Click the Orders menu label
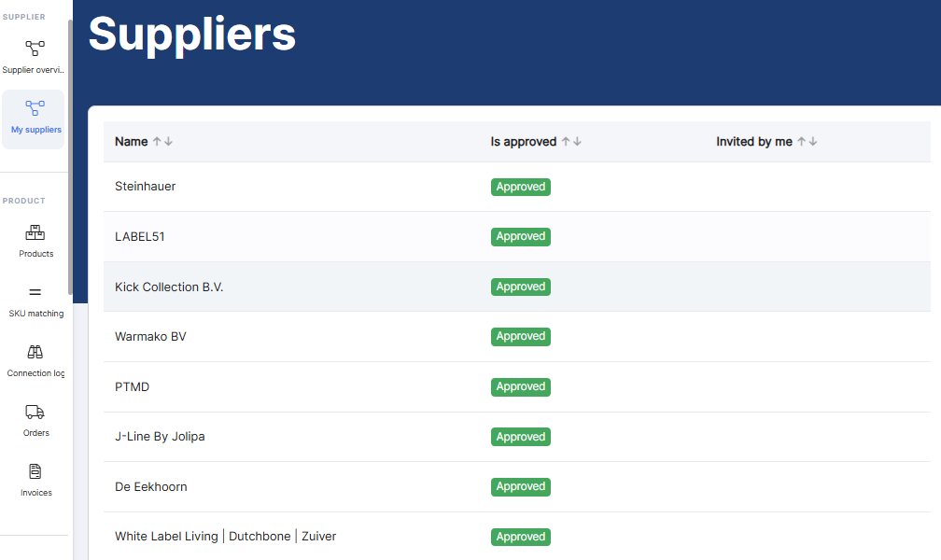This screenshot has width=941, height=560. 36,433
